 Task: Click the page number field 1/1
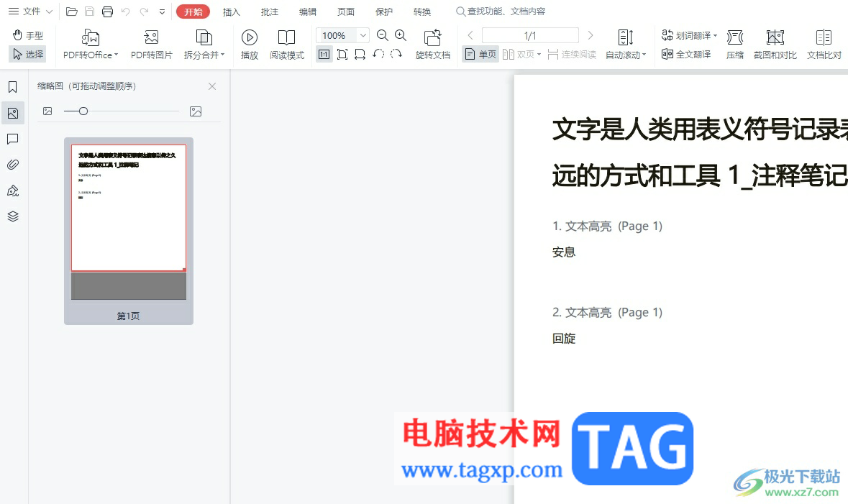(530, 35)
